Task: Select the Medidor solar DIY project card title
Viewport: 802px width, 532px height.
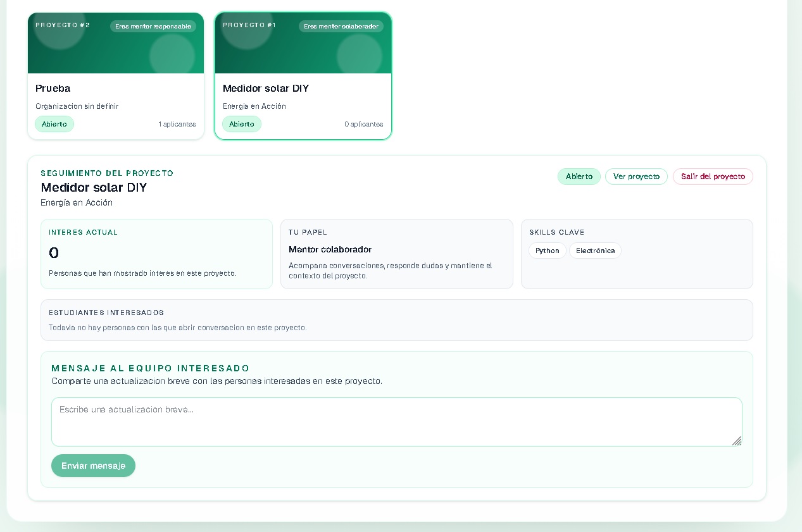Action: tap(266, 89)
